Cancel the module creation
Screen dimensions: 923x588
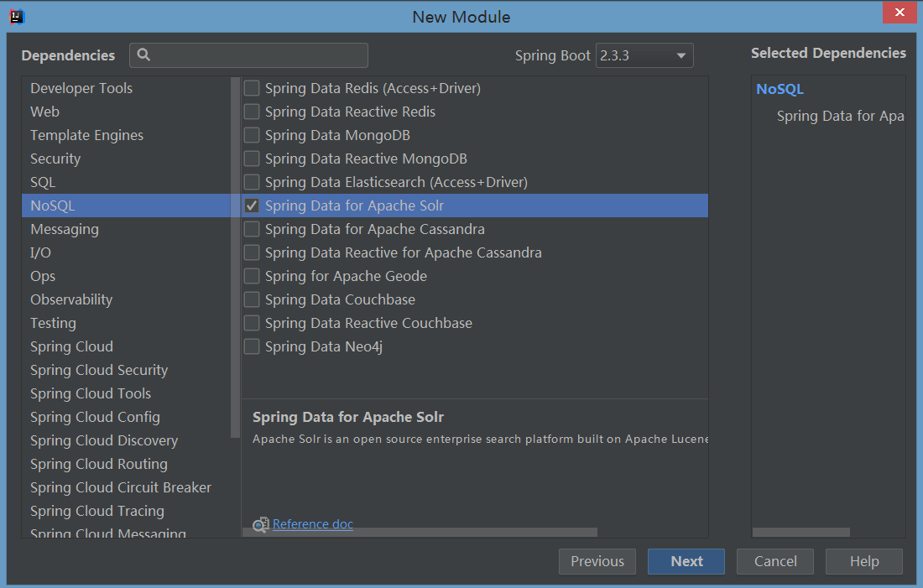click(x=774, y=562)
